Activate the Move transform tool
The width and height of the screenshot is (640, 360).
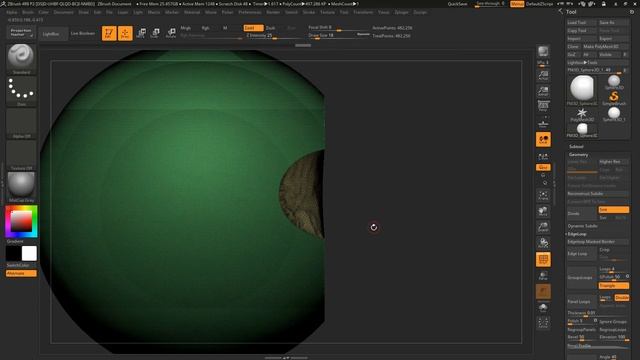tap(141, 33)
